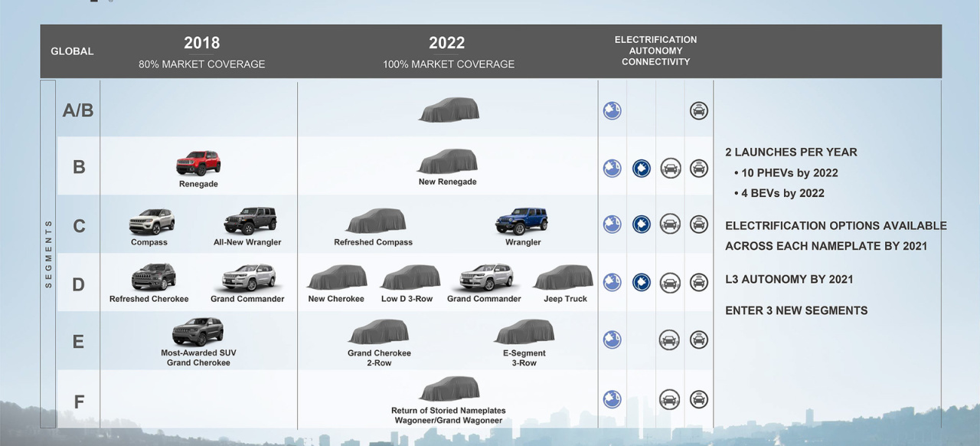This screenshot has width=980, height=446.
Task: Click the dark blue plug icon in D row
Action: coord(641,282)
